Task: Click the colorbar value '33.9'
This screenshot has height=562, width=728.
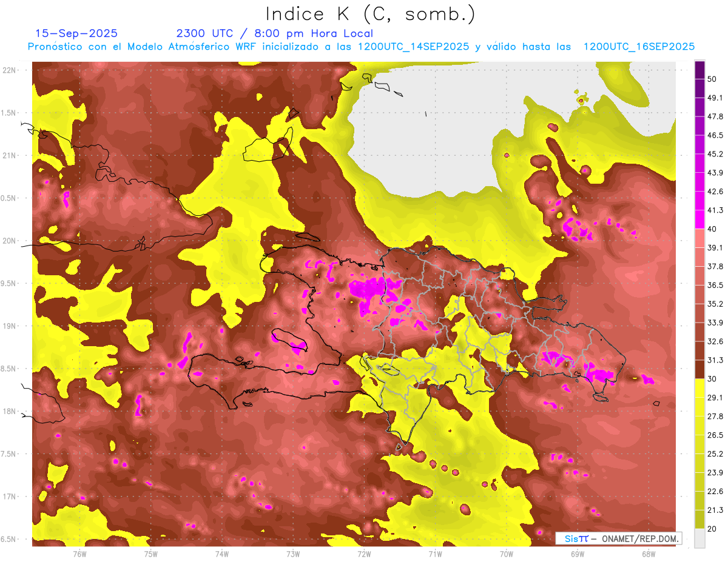Action: pyautogui.click(x=715, y=323)
